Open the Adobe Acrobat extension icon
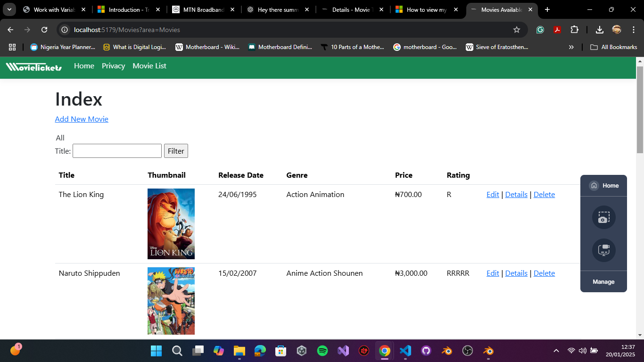This screenshot has width=644, height=362. pos(557,30)
